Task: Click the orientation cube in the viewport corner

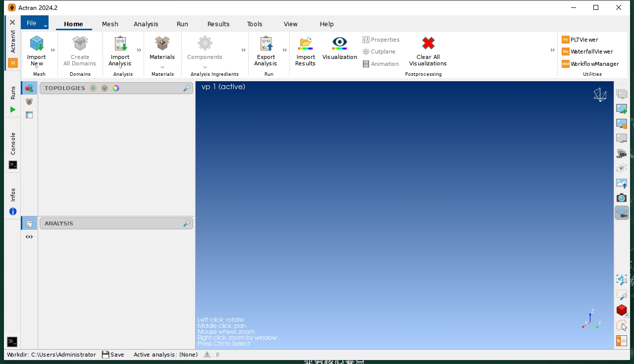Action: point(600,95)
